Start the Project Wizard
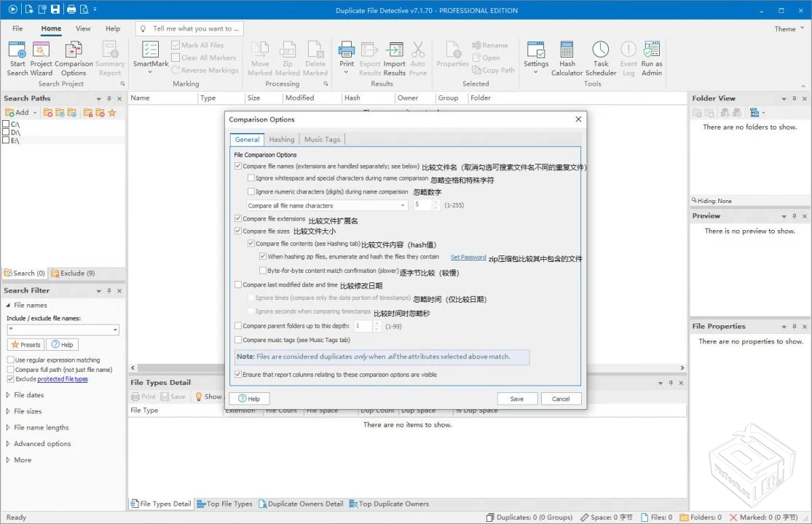This screenshot has height=524, width=812. (x=41, y=57)
